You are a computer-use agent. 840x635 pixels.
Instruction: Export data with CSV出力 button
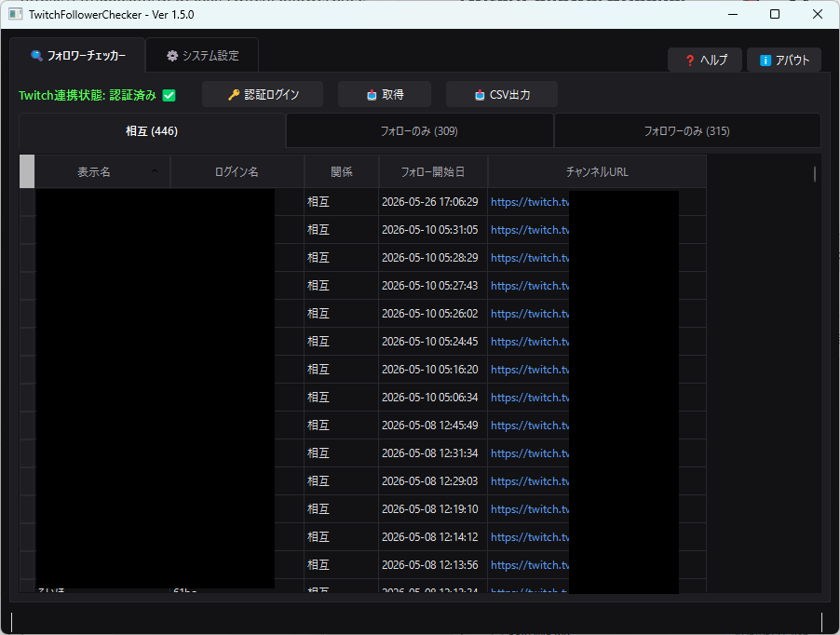pos(502,94)
